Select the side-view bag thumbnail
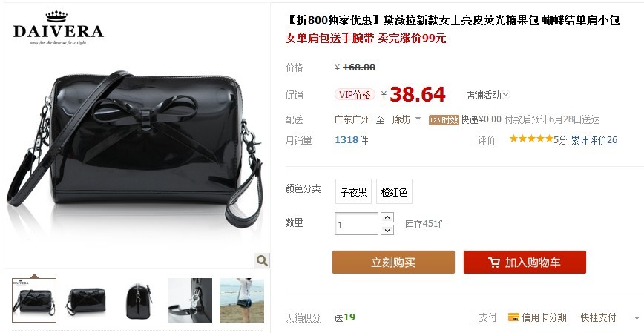 [x=137, y=300]
